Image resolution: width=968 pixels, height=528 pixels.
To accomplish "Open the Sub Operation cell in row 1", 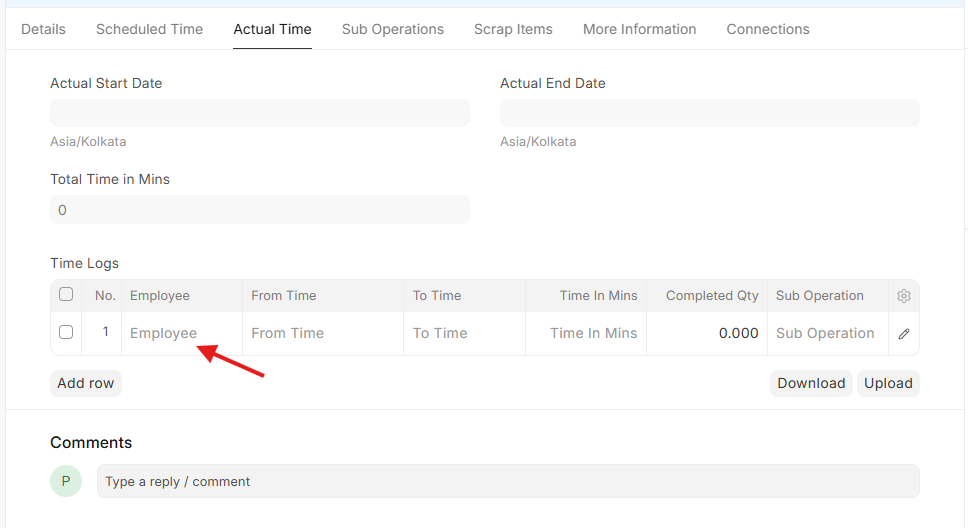I will (826, 334).
